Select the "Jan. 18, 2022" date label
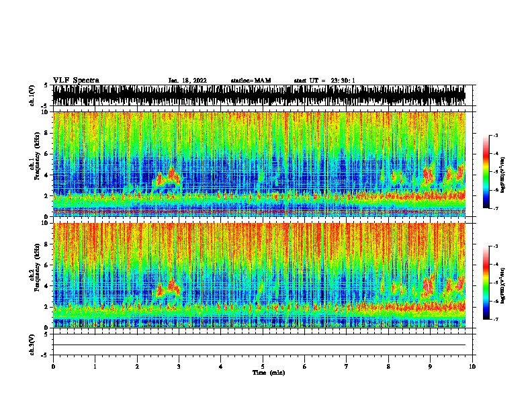Screen dimensions: 532x411 pos(187,81)
